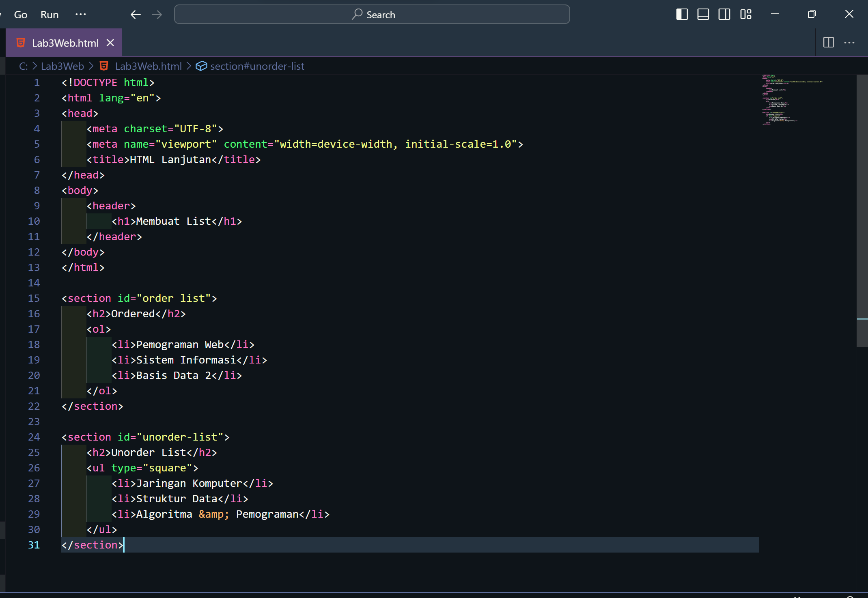Image resolution: width=868 pixels, height=598 pixels.
Task: Expand the Lab3Web breadcrumb dropdown
Action: (x=62, y=66)
